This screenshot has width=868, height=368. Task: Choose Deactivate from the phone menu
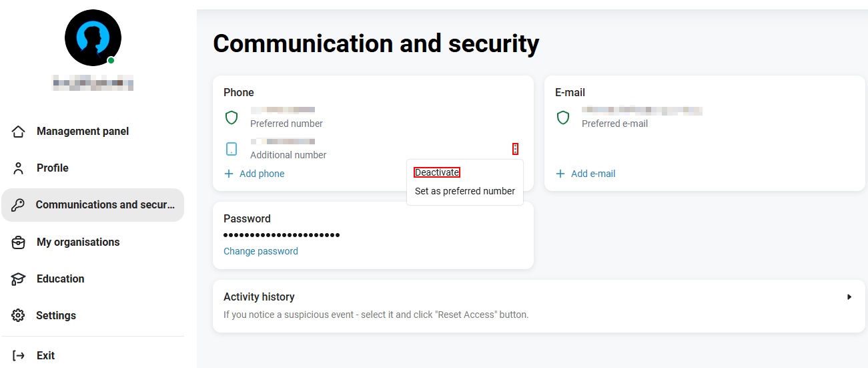[437, 172]
